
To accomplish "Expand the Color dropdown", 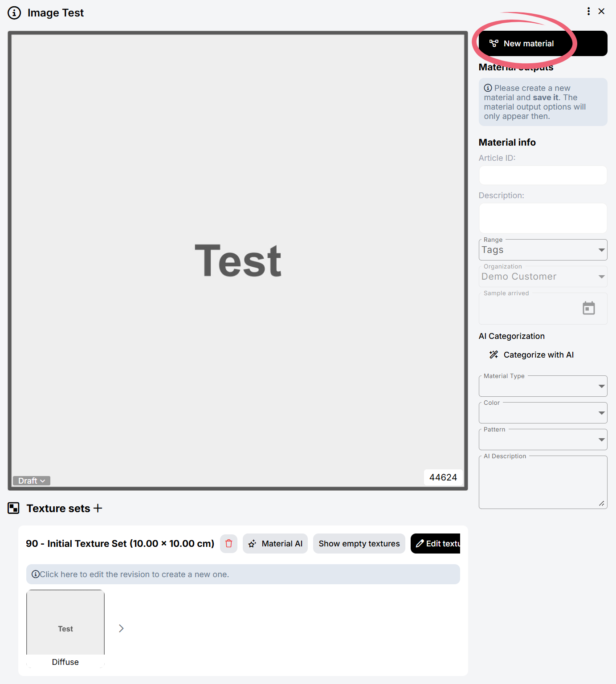I will tap(543, 413).
